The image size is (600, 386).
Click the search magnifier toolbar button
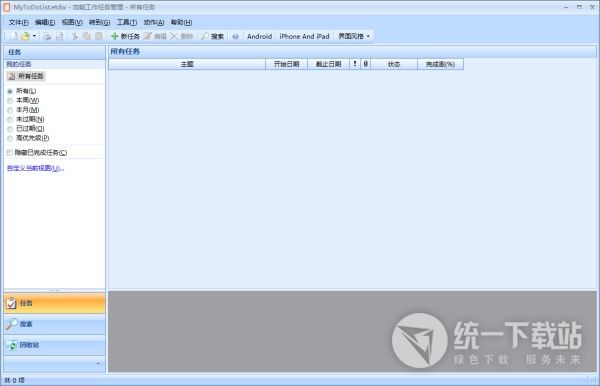tap(212, 36)
